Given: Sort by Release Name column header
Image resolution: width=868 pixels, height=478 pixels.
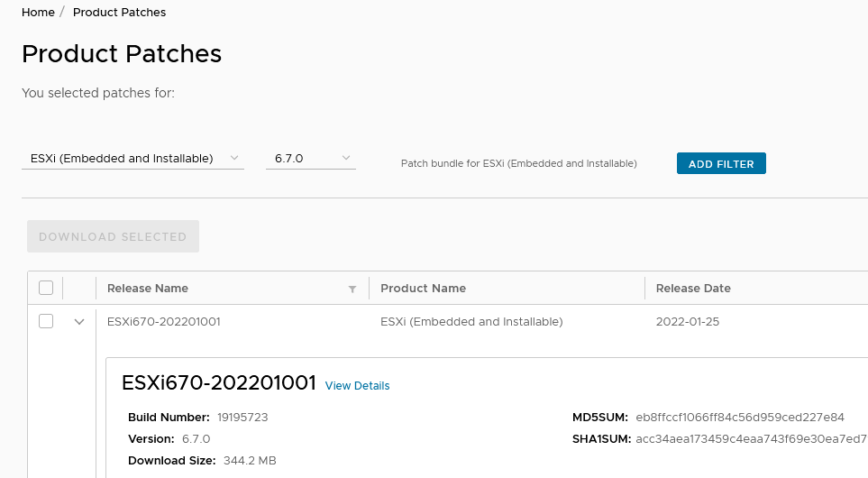Looking at the screenshot, I should pyautogui.click(x=148, y=288).
